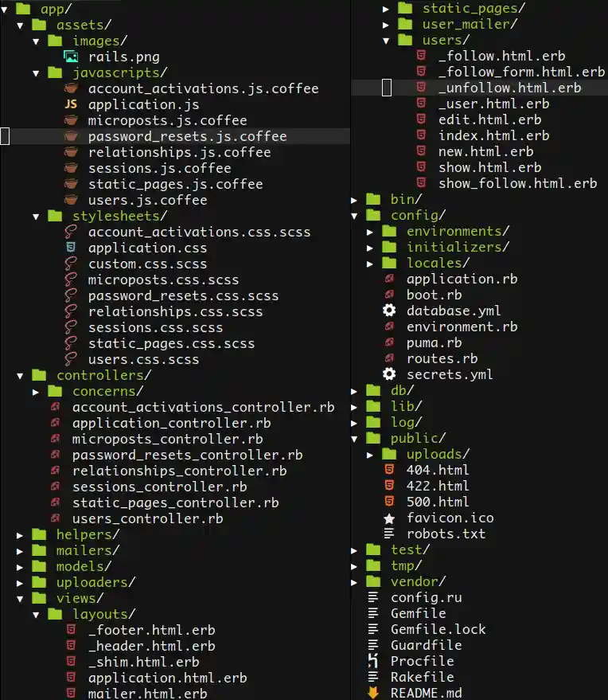Viewport: 608px width, 700px height.
Task: Collapse the users/ views folder arrow
Action: (x=386, y=41)
